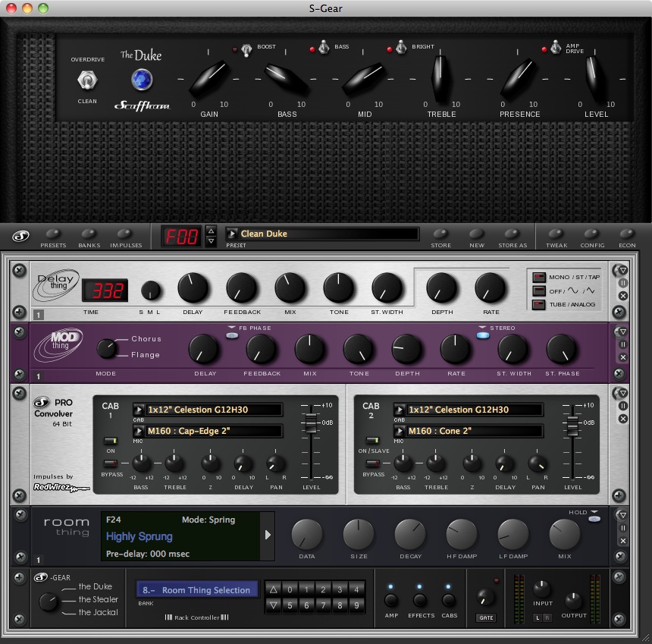Click the Rack Controller bank down triangle
Viewport: 652px width, 644px height.
click(273, 605)
